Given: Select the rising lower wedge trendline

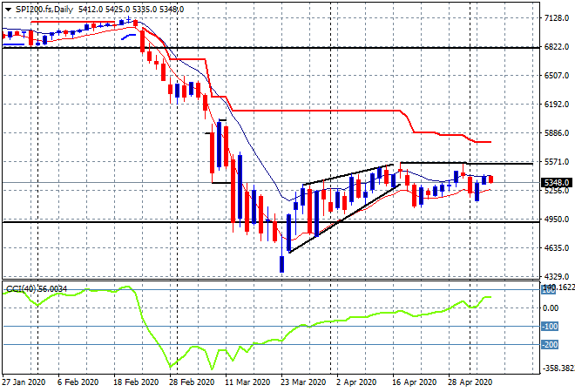Looking at the screenshot, I should (x=345, y=218).
